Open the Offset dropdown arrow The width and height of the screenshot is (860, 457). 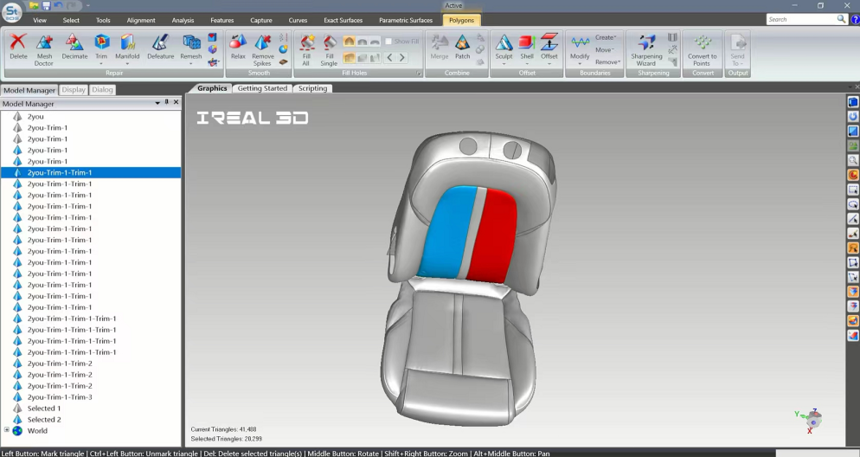549,64
